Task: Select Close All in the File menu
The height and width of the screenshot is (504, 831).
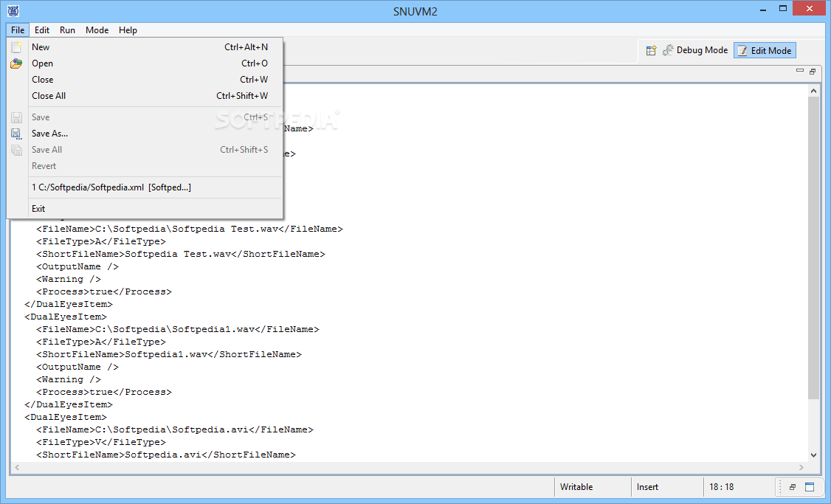Action: pos(145,96)
